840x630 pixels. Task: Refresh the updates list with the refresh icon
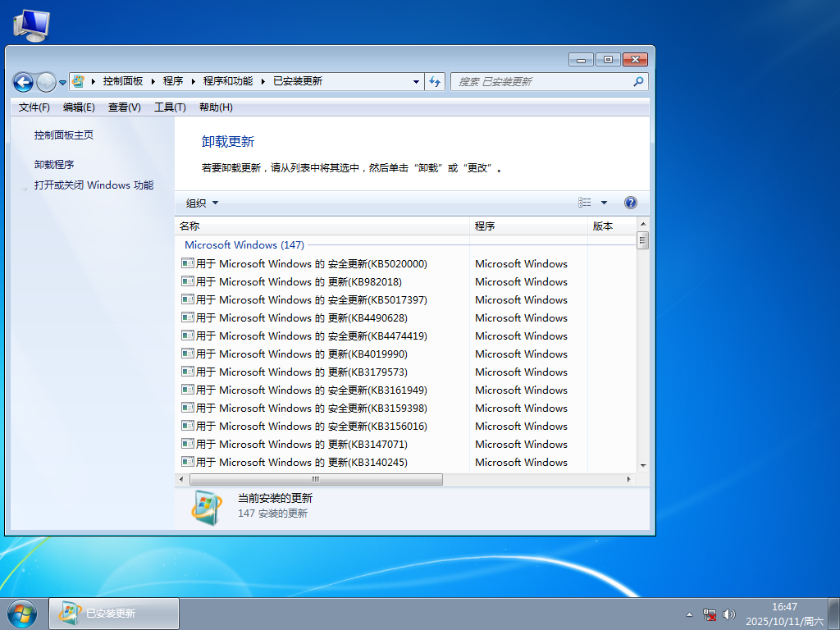point(435,81)
